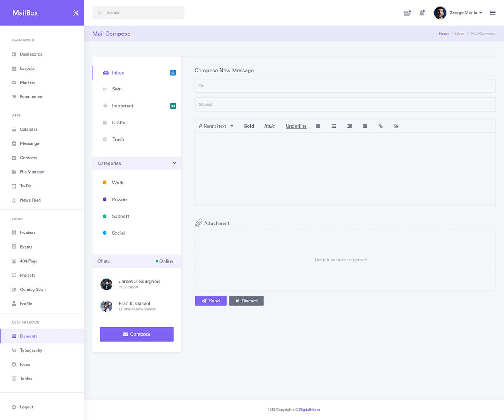Open new message notifications via the envelope icon
The image size is (504, 420).
407,13
